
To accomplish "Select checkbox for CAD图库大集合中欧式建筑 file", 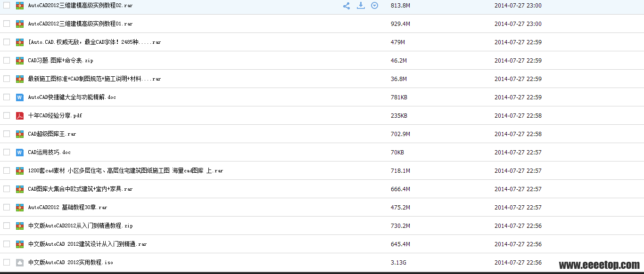I will 7,189.
